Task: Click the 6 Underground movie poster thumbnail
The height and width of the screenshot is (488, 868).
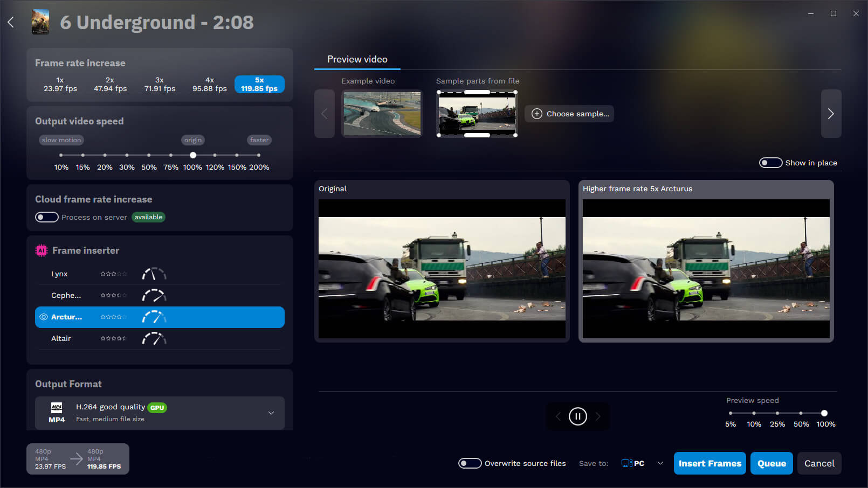Action: 40,22
